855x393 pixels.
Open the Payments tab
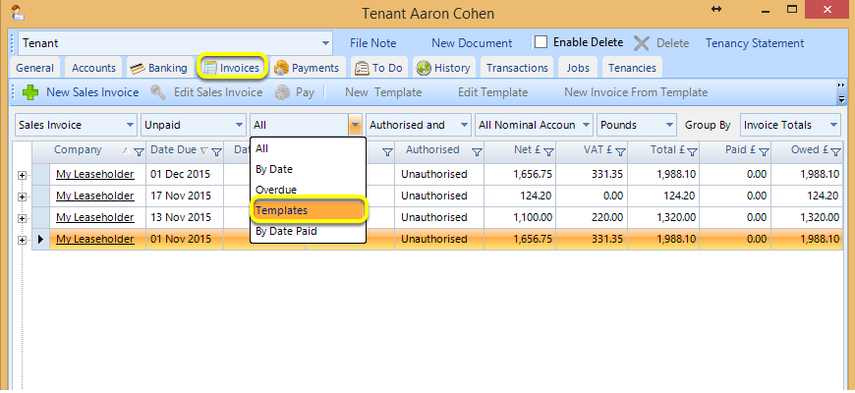[307, 68]
